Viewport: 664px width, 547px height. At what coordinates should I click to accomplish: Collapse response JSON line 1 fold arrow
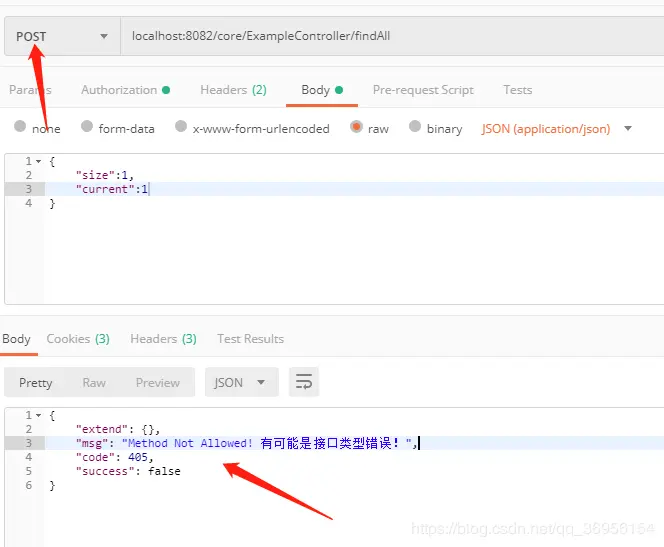(x=39, y=415)
